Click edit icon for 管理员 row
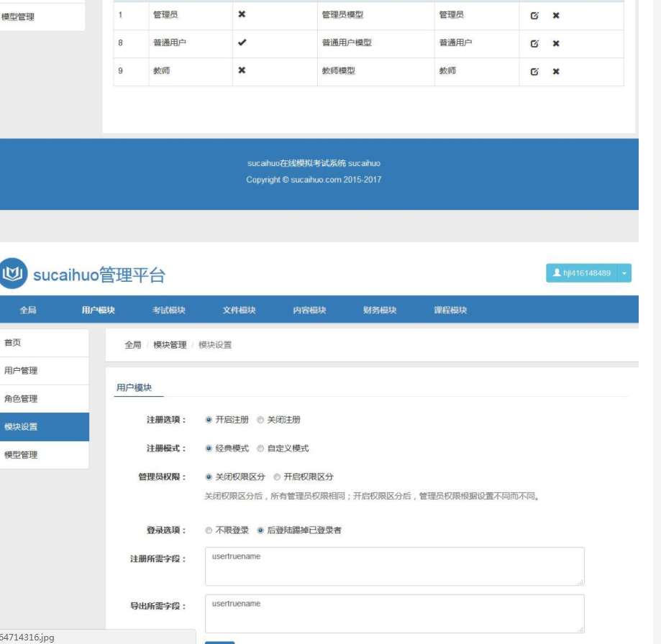This screenshot has width=661, height=644. [x=534, y=15]
